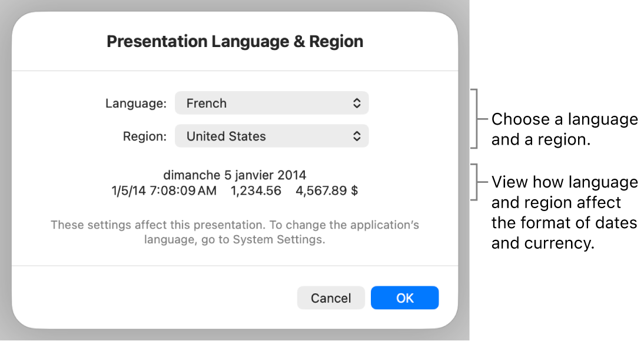Click the 4,567.89 $ currency preview

[x=327, y=190]
